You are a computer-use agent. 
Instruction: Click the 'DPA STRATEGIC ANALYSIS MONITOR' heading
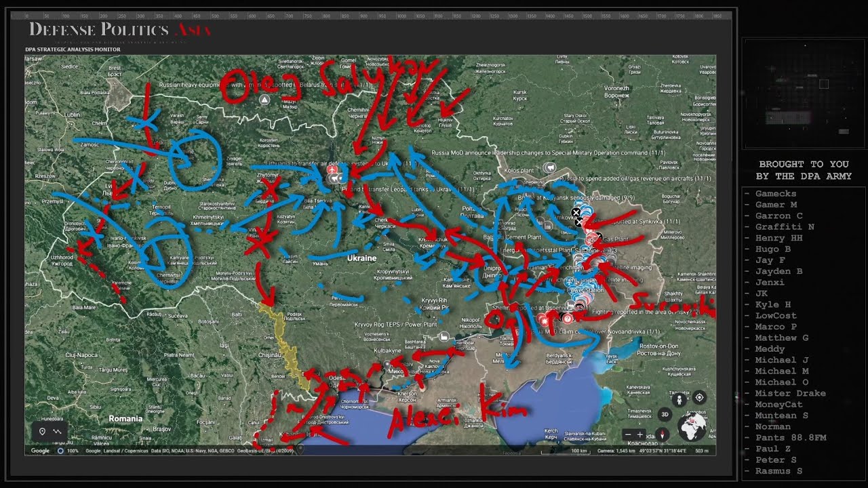click(73, 49)
